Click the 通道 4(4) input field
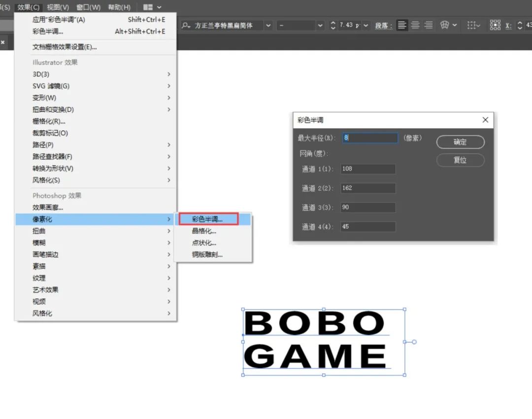Screen dimensions: 532x419 (x=368, y=226)
